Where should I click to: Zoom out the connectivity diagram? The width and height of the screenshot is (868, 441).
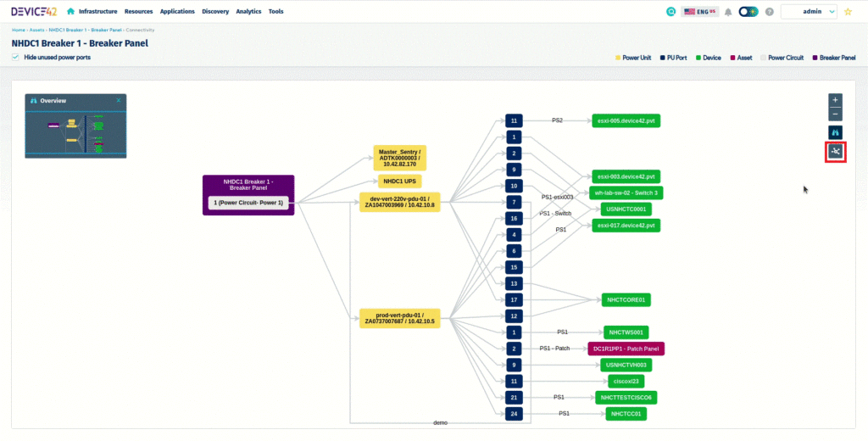click(835, 114)
